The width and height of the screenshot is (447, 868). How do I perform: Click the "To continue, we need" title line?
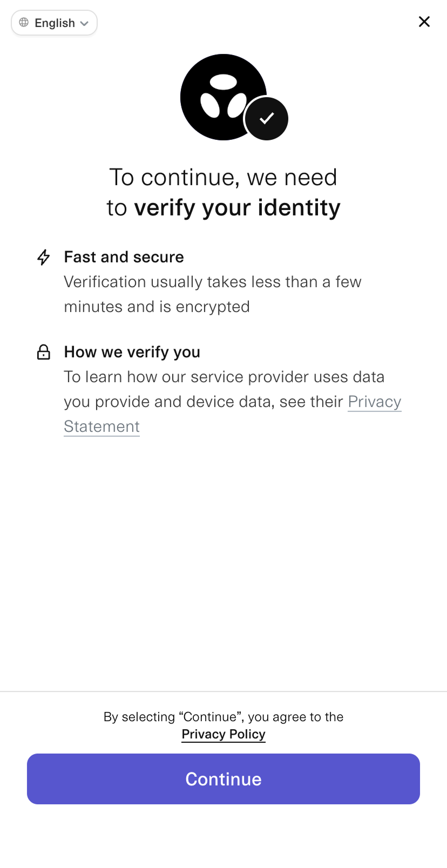coord(223,178)
